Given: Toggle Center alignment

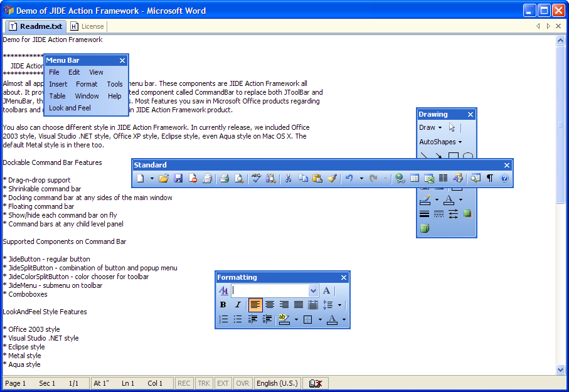Looking at the screenshot, I should click(x=270, y=305).
